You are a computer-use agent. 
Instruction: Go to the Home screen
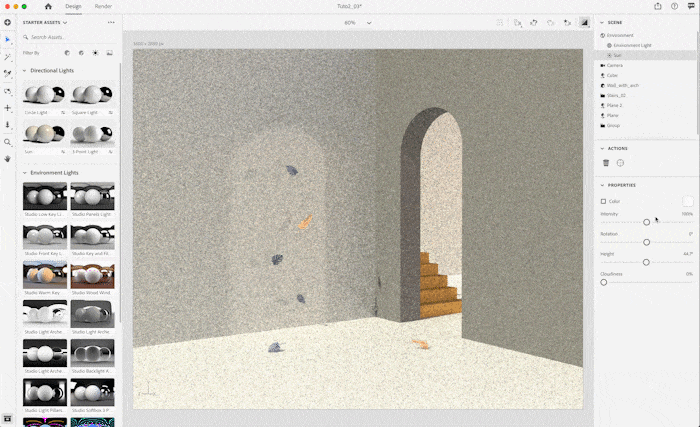pyautogui.click(x=48, y=6)
